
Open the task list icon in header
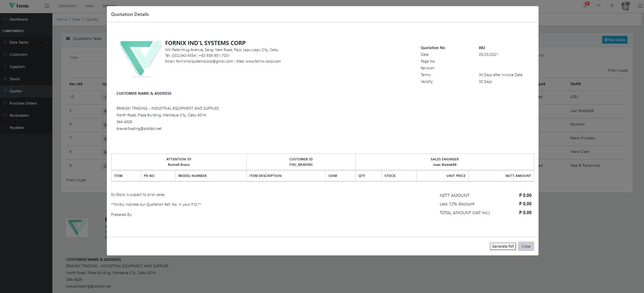[598, 6]
